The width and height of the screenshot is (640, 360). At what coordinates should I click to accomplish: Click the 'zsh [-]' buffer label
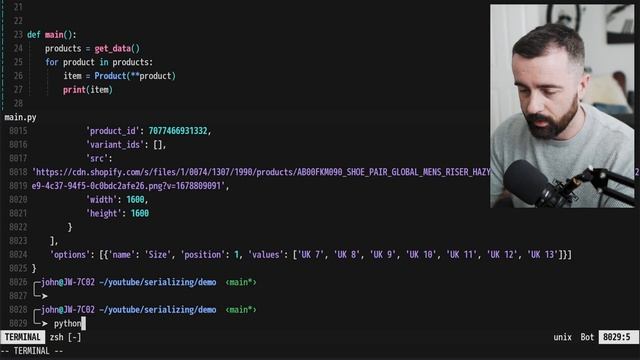[65, 337]
